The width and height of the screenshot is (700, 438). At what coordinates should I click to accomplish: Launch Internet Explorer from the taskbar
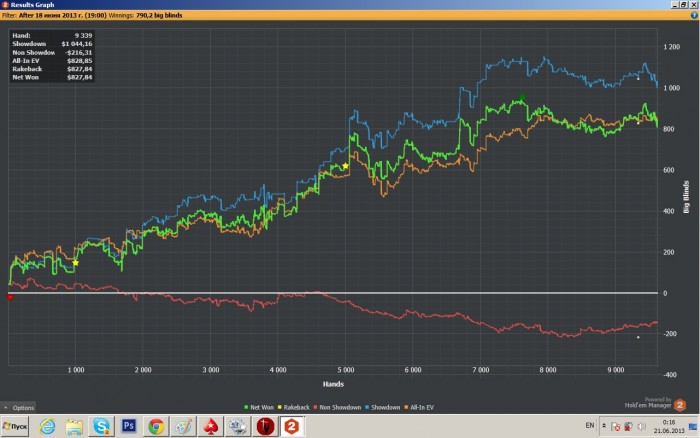pos(47,426)
